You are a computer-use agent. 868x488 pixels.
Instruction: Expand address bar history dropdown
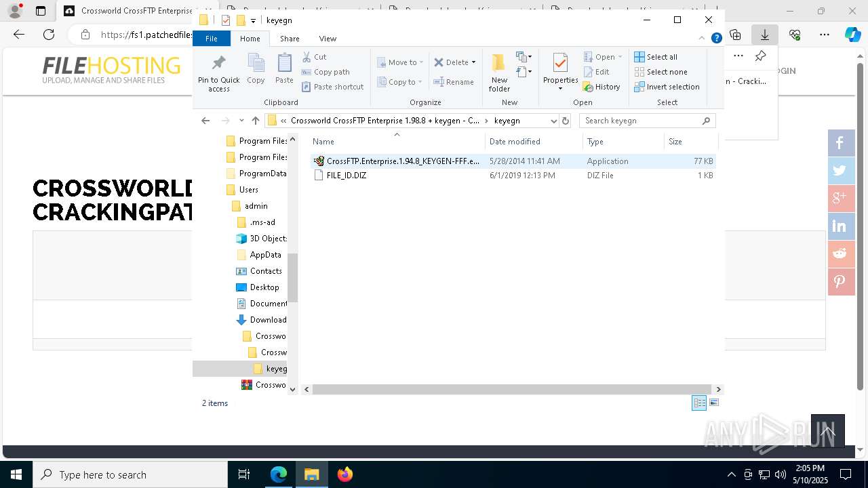click(553, 121)
